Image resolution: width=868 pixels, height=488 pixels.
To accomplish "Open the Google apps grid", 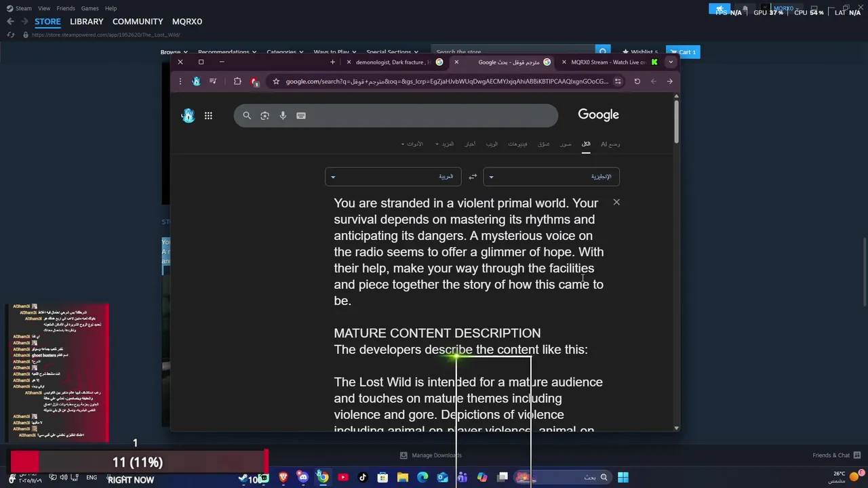I will pyautogui.click(x=208, y=116).
